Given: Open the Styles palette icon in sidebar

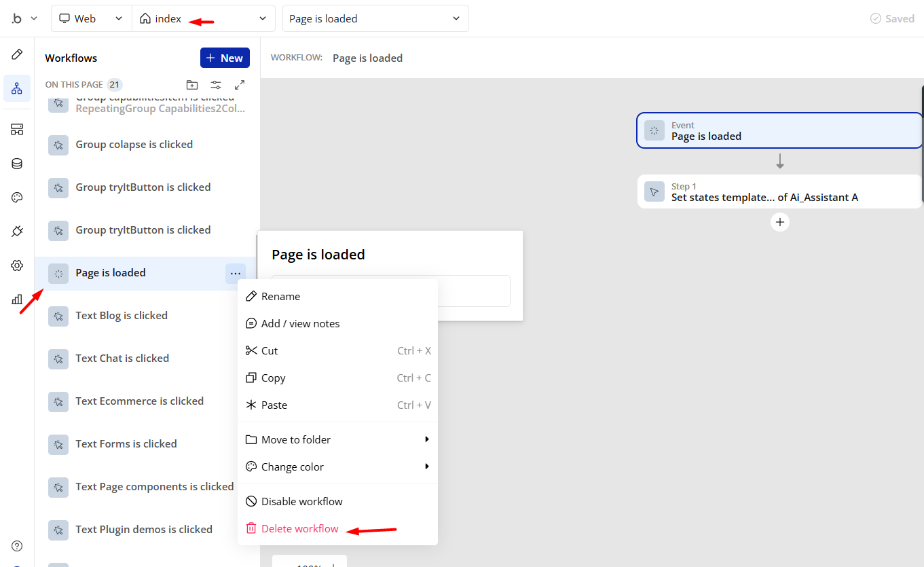Looking at the screenshot, I should pos(17,198).
